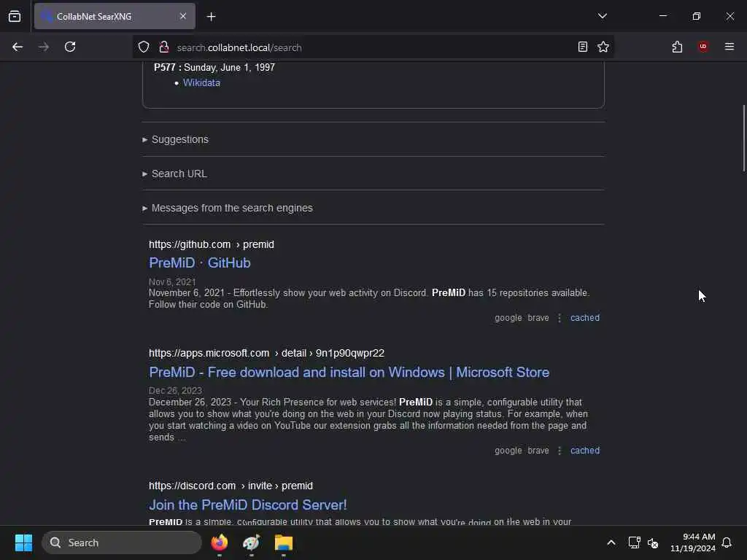Click the taskbar Search box
Image resolution: width=747 pixels, height=560 pixels.
point(122,542)
